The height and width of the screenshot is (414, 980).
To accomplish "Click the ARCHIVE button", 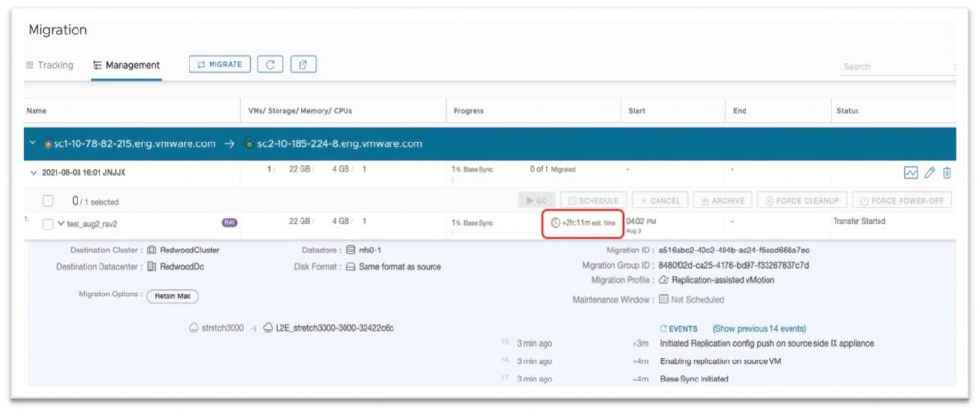I will coord(723,201).
